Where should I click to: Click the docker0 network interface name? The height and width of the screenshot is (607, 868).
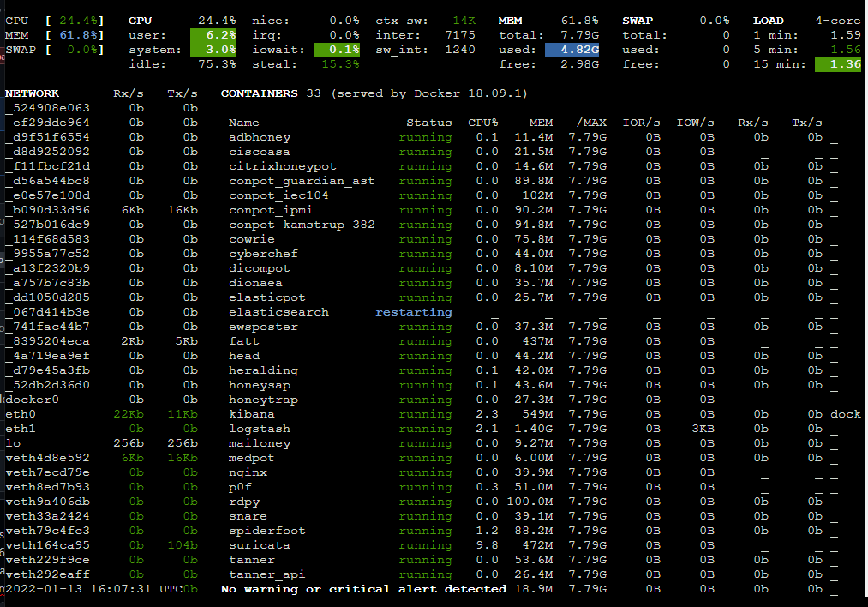click(32, 400)
